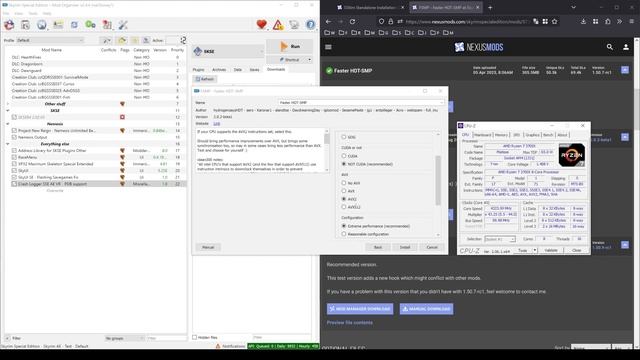Switch to the Downloads tab

(276, 69)
